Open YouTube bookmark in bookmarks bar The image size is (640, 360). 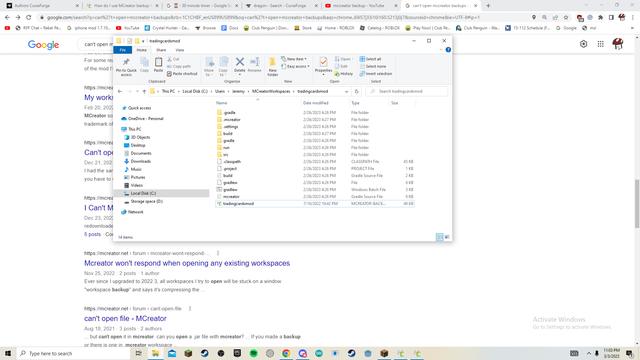coord(128,28)
